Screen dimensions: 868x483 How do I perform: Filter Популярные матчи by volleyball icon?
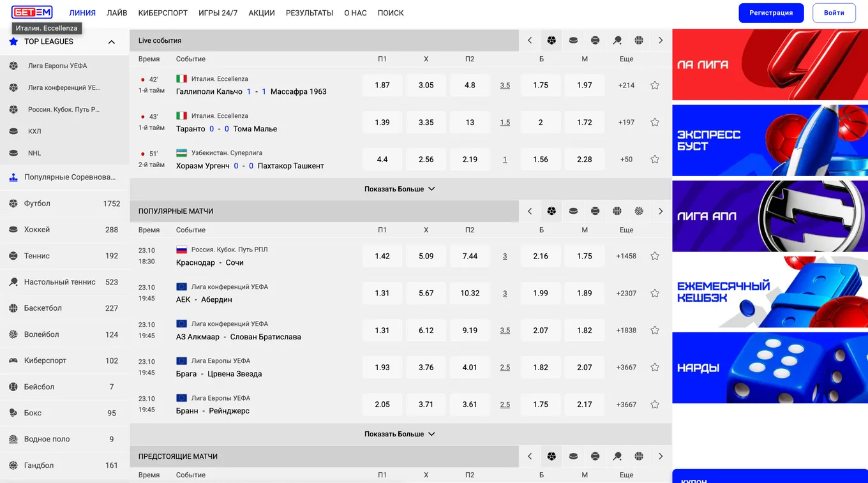coord(639,211)
